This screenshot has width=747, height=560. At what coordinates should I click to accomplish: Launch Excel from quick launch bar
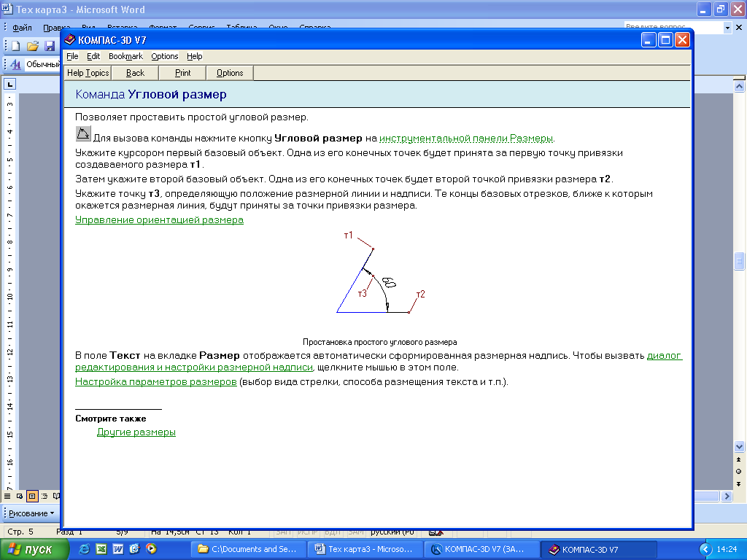[x=101, y=549]
